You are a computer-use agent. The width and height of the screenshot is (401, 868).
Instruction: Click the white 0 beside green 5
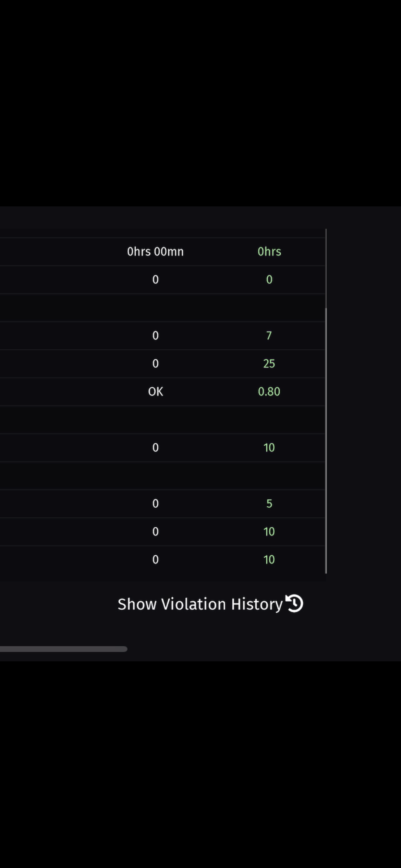pos(155,503)
